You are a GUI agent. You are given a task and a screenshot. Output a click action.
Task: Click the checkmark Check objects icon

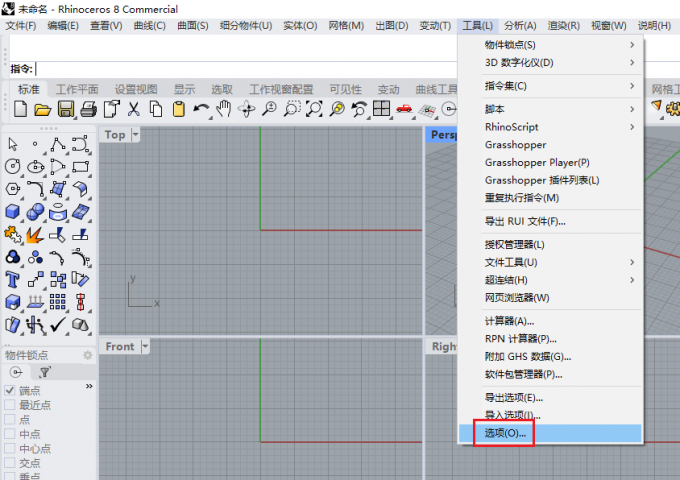pos(58,324)
